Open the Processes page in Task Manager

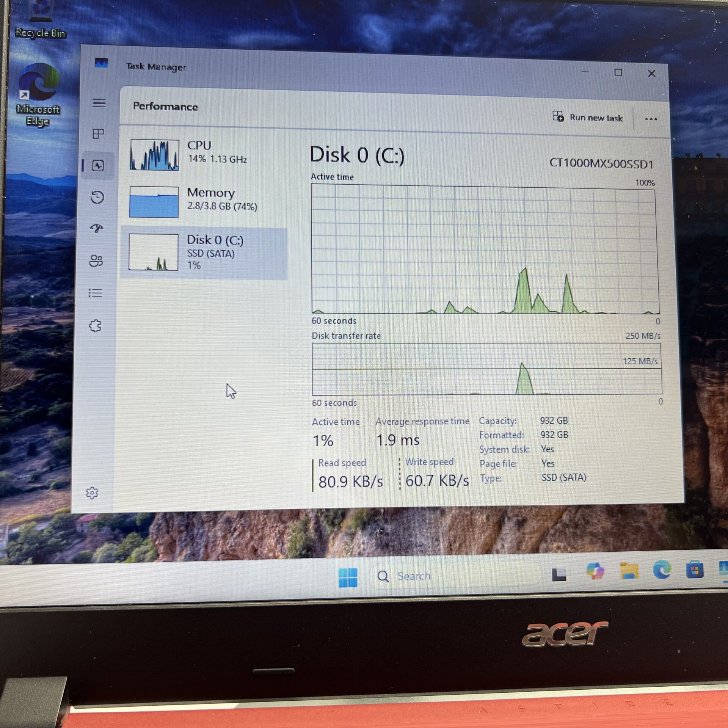point(98,133)
